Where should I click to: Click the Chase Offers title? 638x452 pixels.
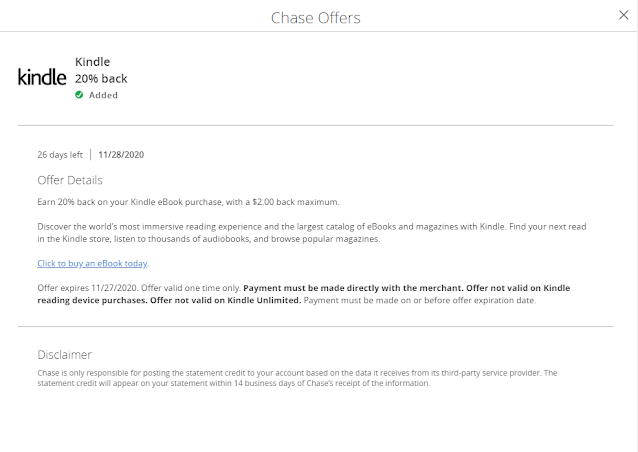(x=316, y=18)
